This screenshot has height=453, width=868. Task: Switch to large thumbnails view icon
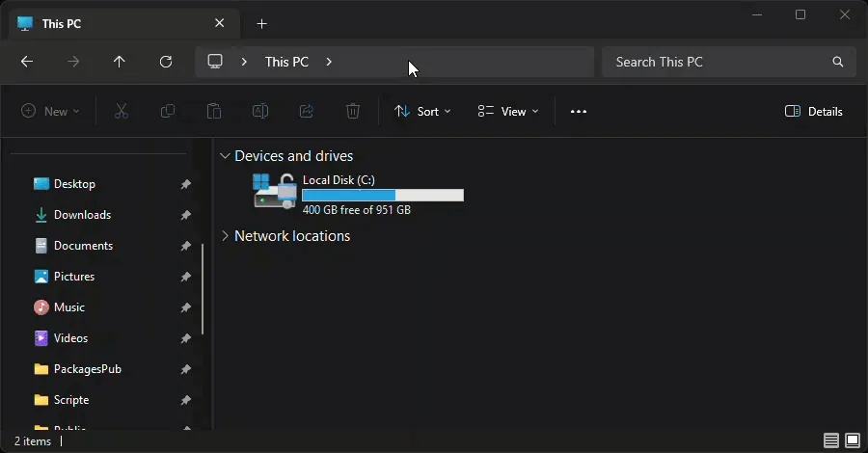click(x=853, y=440)
